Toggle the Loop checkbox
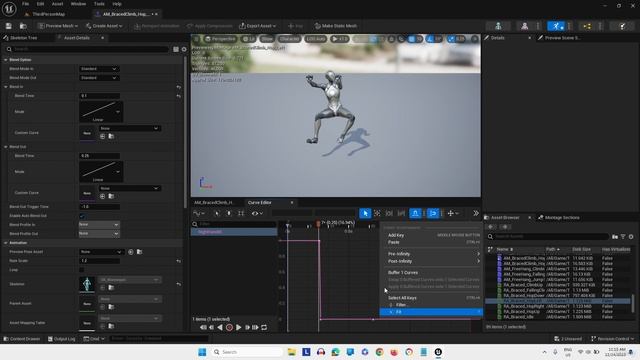 (x=82, y=269)
